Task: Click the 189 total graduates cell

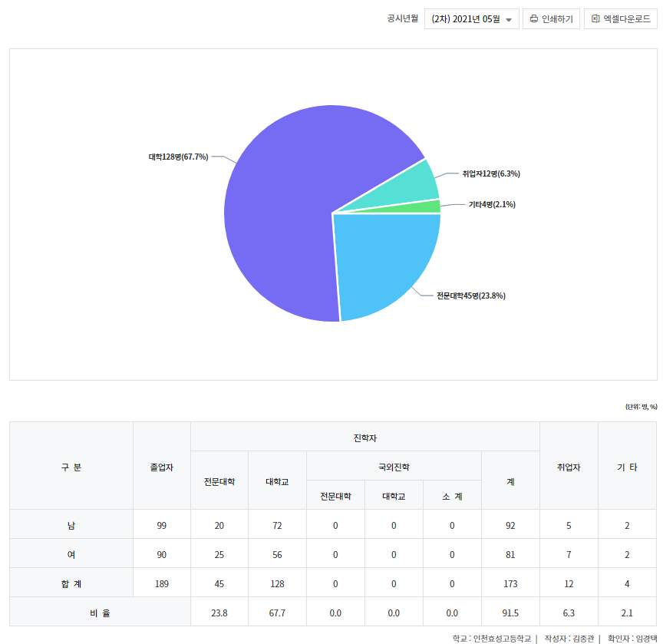Action: tap(162, 583)
